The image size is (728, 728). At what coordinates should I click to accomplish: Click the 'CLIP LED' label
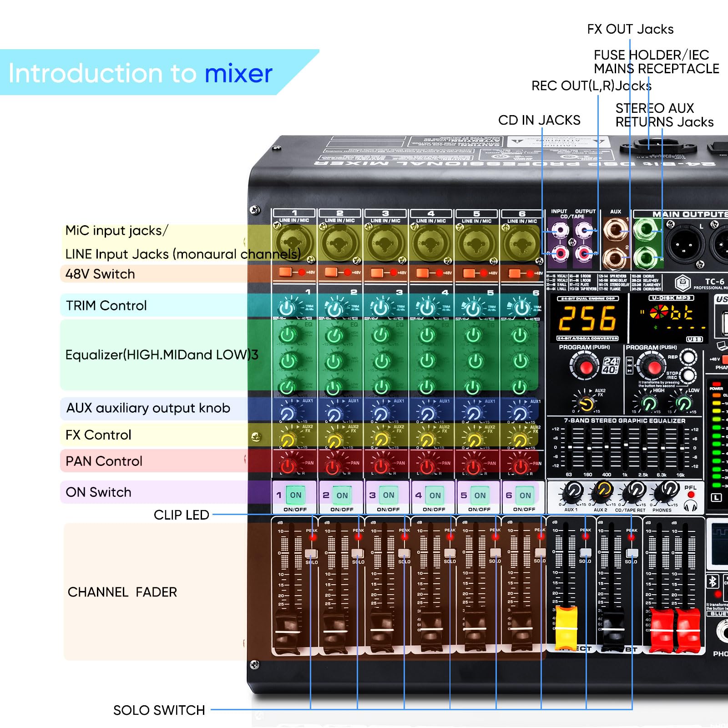tap(181, 515)
